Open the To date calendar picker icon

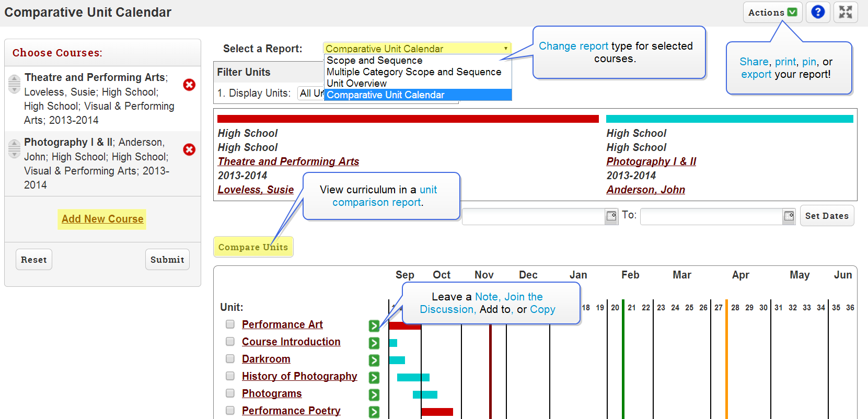pos(789,216)
